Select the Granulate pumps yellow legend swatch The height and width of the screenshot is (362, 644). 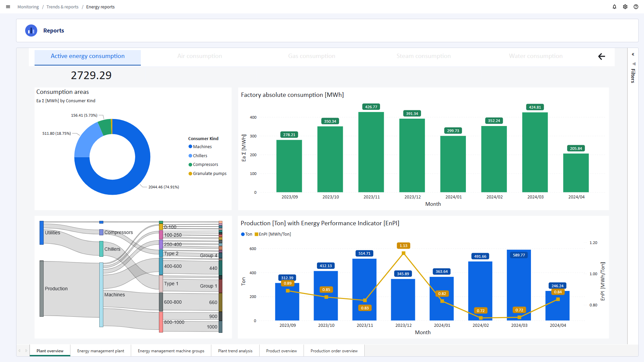190,174
